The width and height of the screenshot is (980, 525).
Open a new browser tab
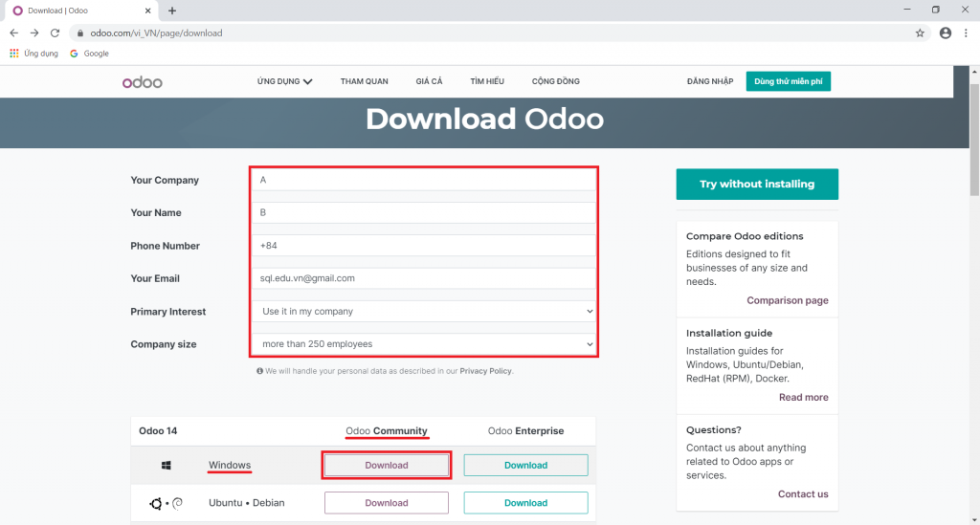(x=172, y=11)
